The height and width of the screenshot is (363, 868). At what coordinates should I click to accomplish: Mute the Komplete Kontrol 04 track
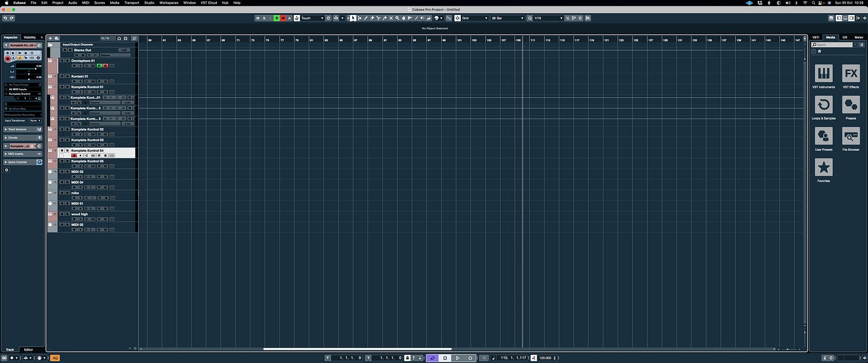62,150
